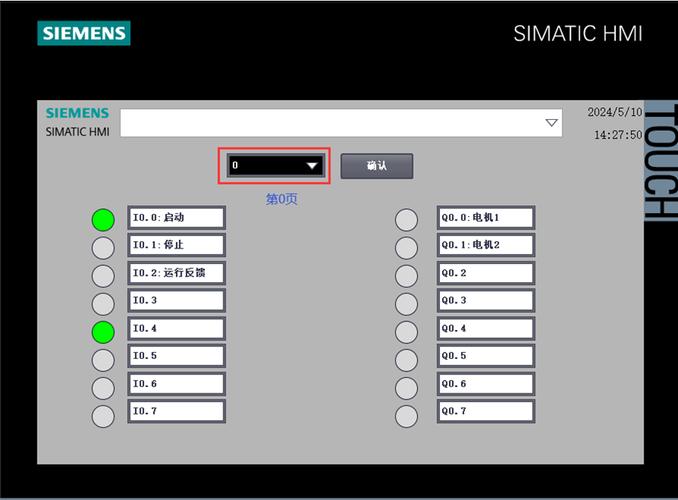Click the indicator lamp beside Q0.2

tap(406, 276)
